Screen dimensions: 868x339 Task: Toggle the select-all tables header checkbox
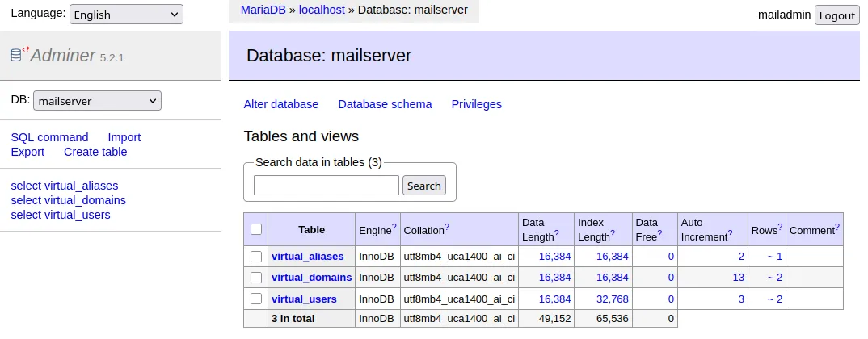pyautogui.click(x=256, y=229)
